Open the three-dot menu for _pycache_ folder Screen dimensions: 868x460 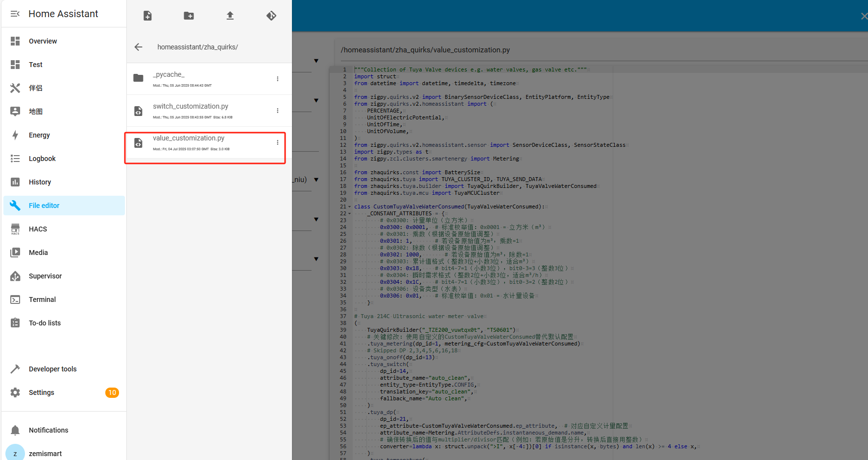click(x=277, y=79)
